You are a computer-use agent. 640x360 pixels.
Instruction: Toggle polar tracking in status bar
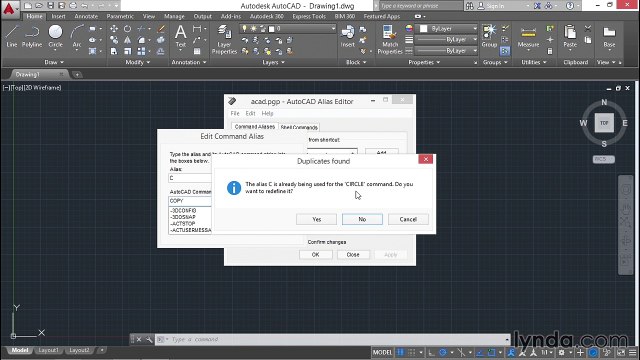(x=443, y=352)
